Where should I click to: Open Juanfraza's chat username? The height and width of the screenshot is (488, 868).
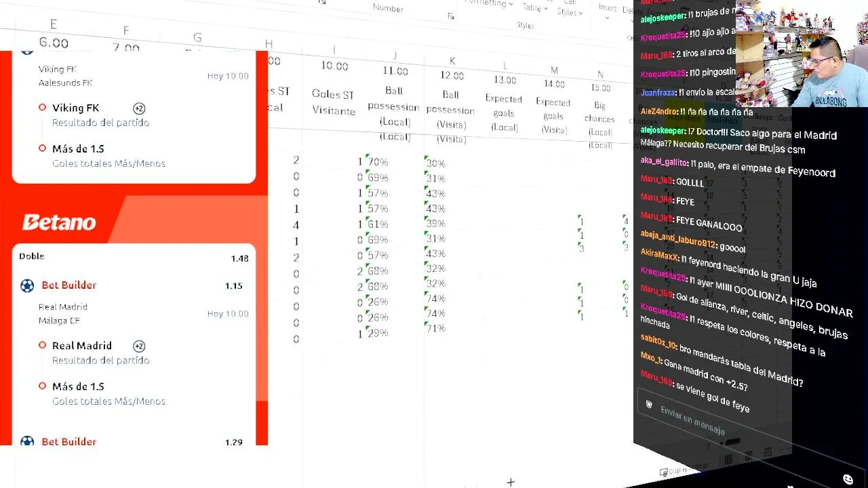[658, 92]
